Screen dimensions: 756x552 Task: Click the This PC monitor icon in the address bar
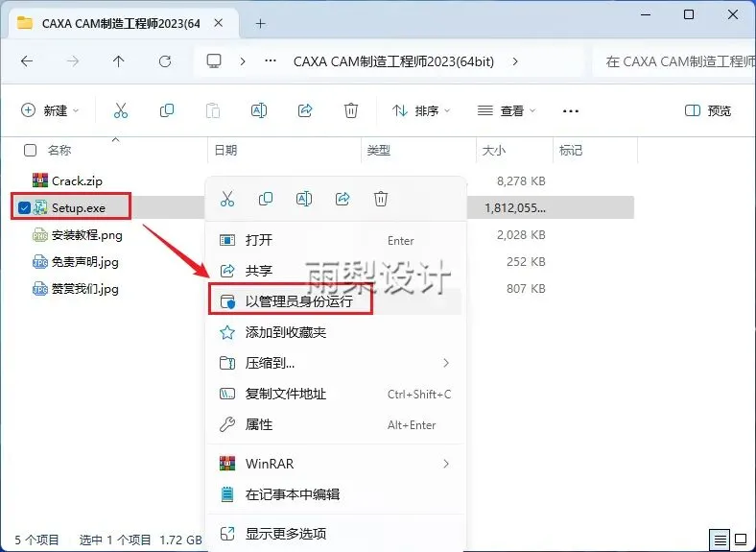coord(214,60)
